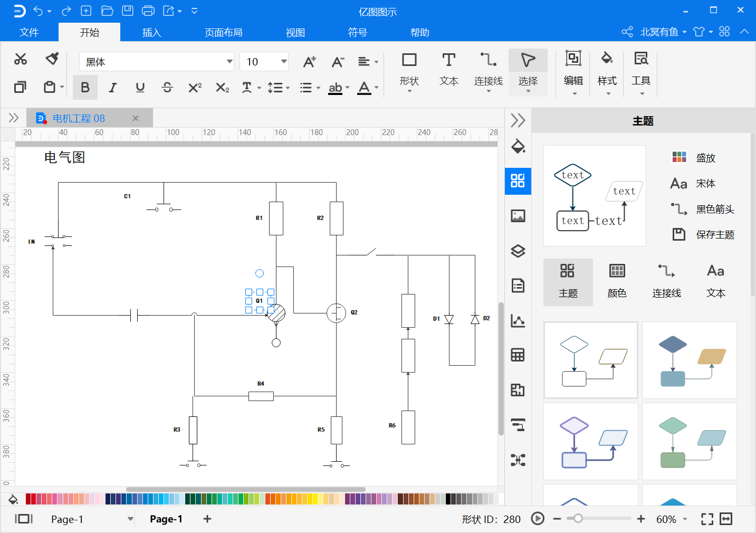Image resolution: width=756 pixels, height=533 pixels.
Task: Click the Save disk icon
Action: pyautogui.click(x=128, y=11)
